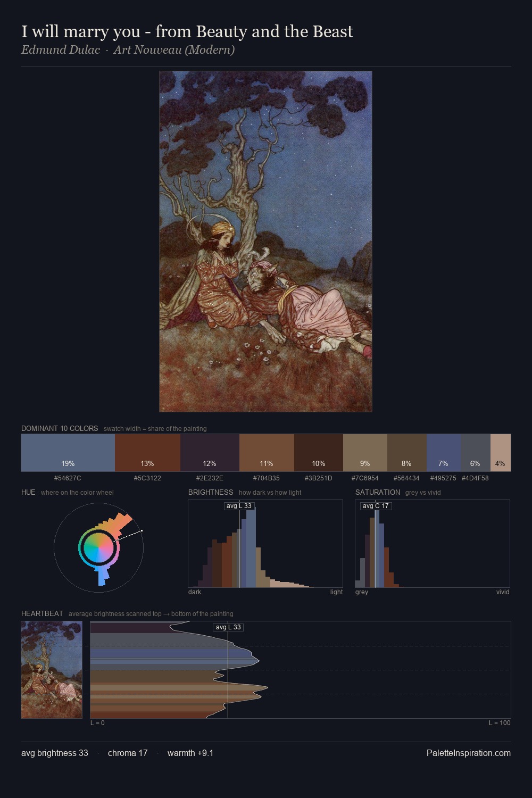
Task: Click the 'avg C 17' label in Saturation chart
Action: coord(376,506)
